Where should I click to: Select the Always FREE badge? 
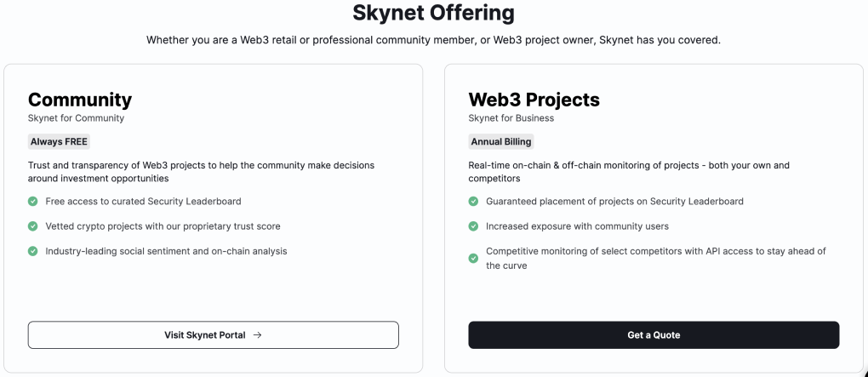[x=59, y=141]
